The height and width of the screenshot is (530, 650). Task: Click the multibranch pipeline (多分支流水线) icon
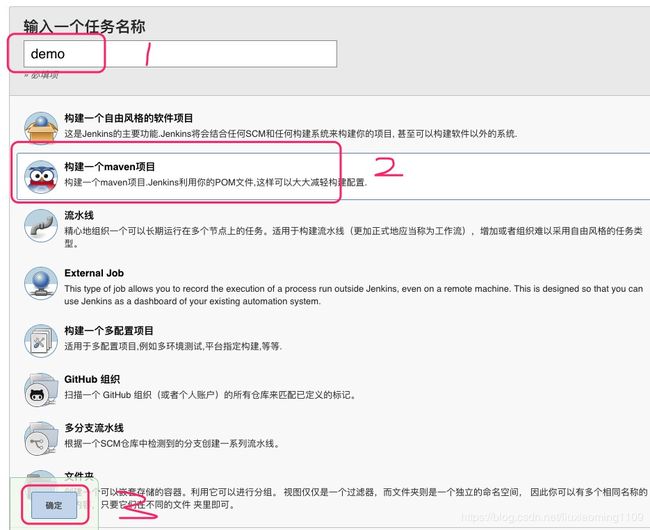[41, 439]
